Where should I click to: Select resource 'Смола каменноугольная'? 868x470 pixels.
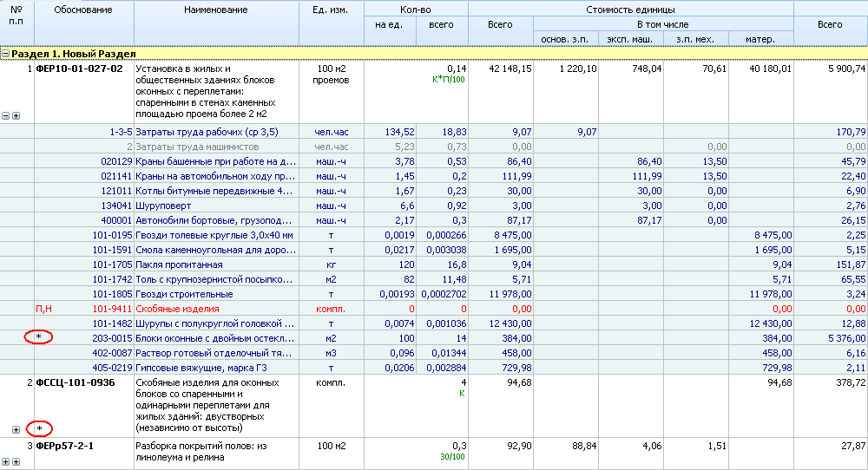(x=434, y=250)
